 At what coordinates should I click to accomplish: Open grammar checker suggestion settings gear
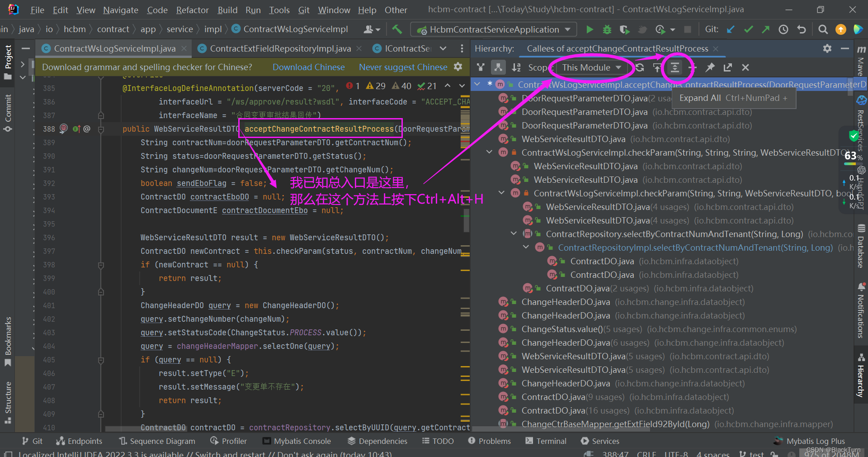458,67
